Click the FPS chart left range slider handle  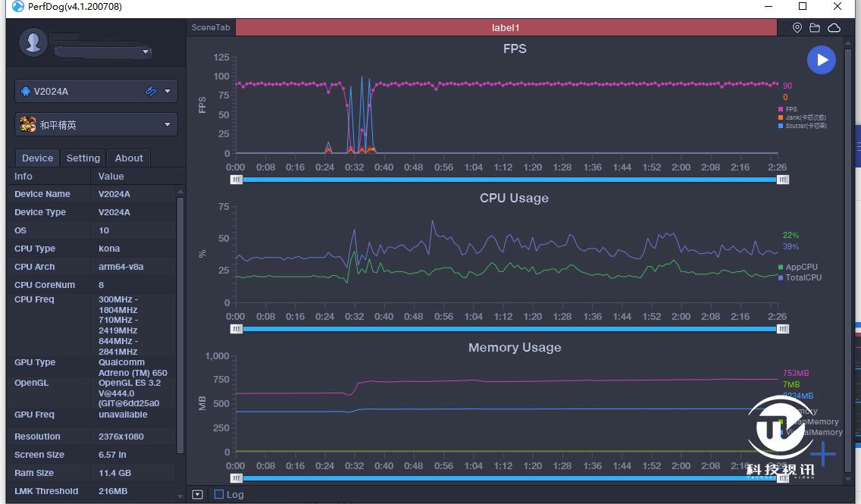point(237,180)
